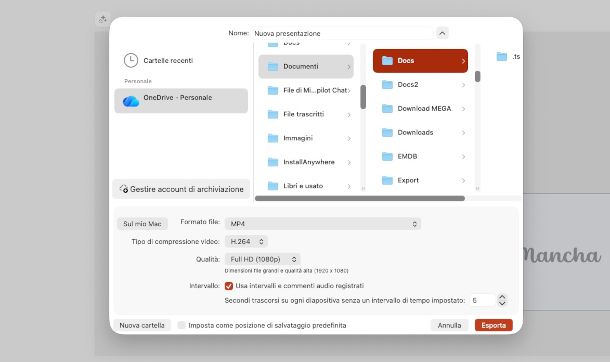This screenshot has height=362, width=610.
Task: Click the Annulla button
Action: [x=449, y=325]
